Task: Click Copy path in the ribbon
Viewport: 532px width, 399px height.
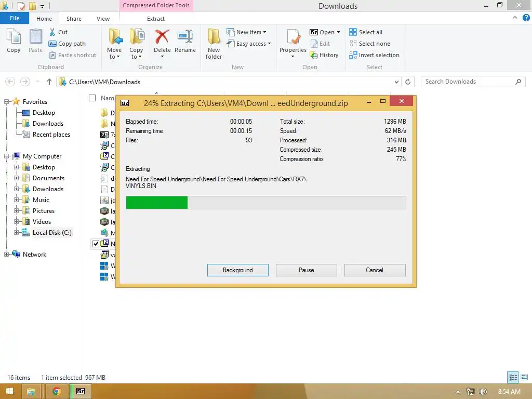Action: click(67, 44)
